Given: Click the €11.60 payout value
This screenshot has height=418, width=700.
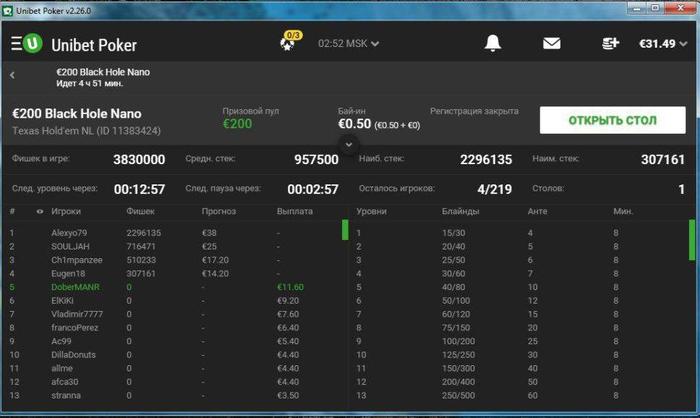Looking at the screenshot, I should (x=290, y=287).
